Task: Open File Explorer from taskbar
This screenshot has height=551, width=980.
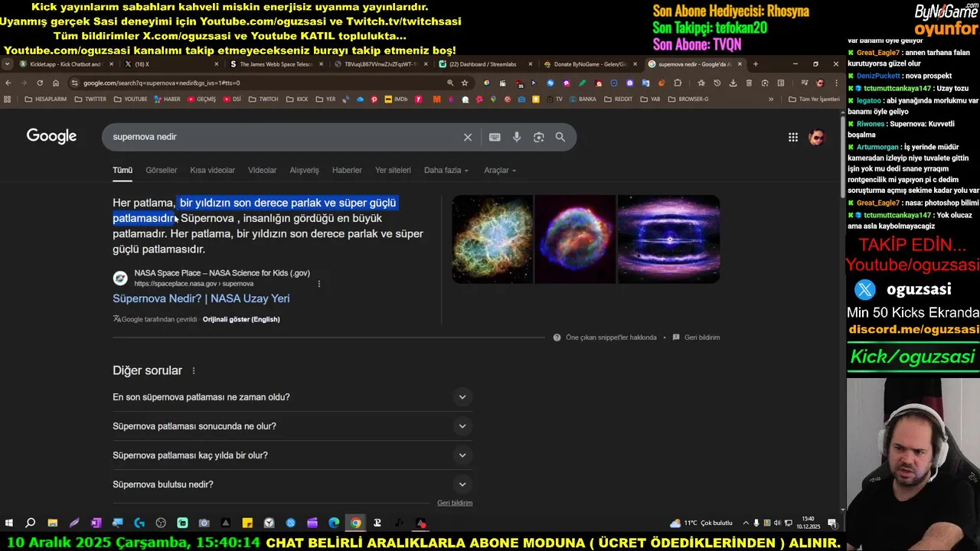Action: tap(52, 523)
